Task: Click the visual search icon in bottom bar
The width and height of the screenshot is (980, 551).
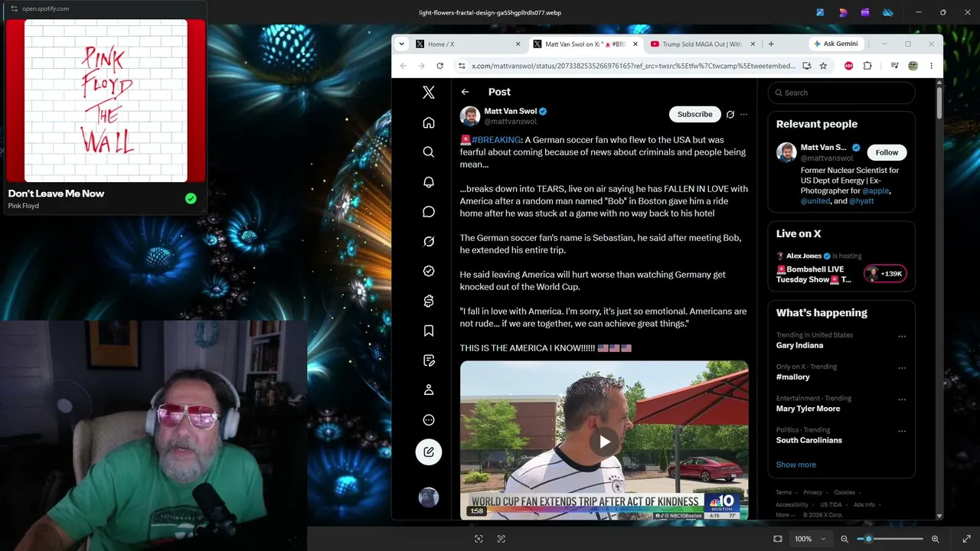Action: (x=479, y=539)
